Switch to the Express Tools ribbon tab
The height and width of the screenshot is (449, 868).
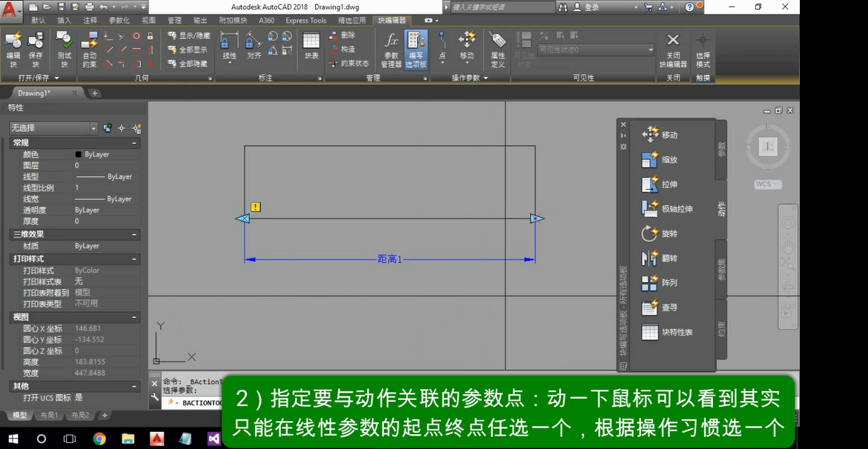tap(305, 21)
